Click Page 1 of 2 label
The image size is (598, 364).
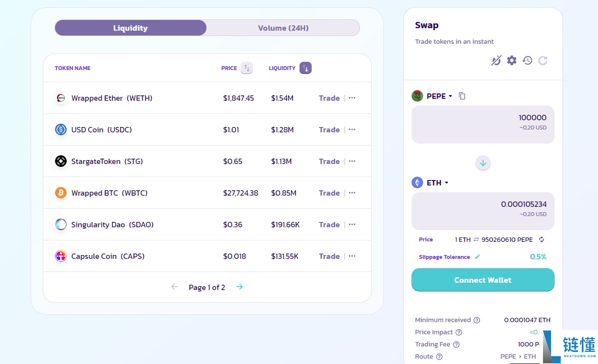pos(207,287)
